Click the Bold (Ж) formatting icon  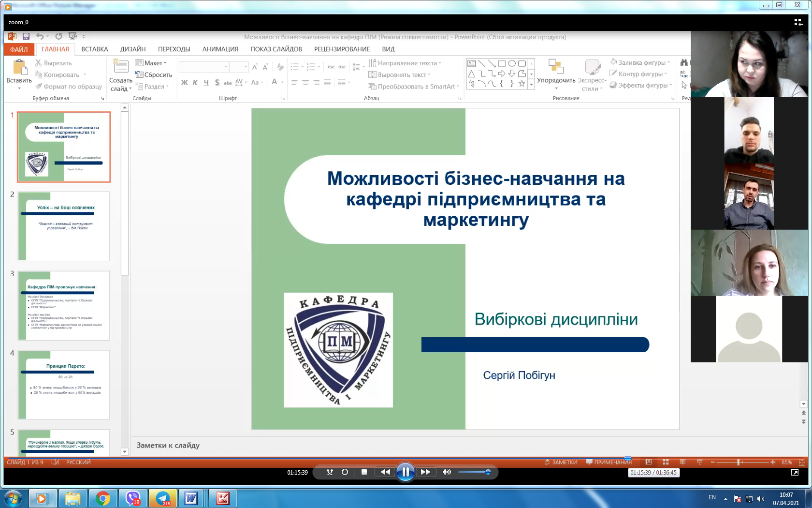pos(184,83)
